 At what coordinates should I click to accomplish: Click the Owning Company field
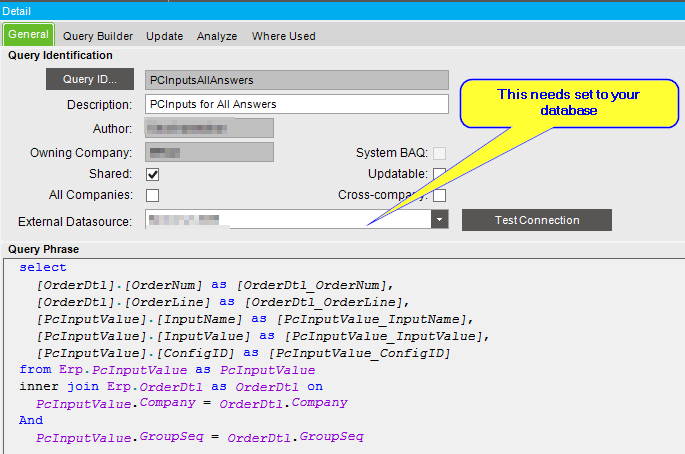point(209,152)
